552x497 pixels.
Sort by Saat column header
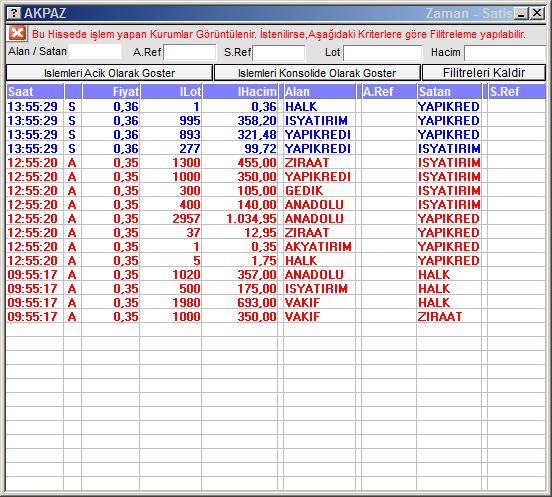pos(35,92)
